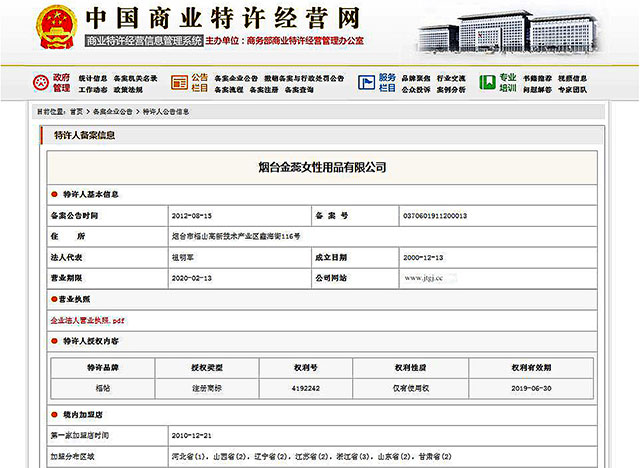Click 营业期限 value 2020-02-13

pos(192,278)
